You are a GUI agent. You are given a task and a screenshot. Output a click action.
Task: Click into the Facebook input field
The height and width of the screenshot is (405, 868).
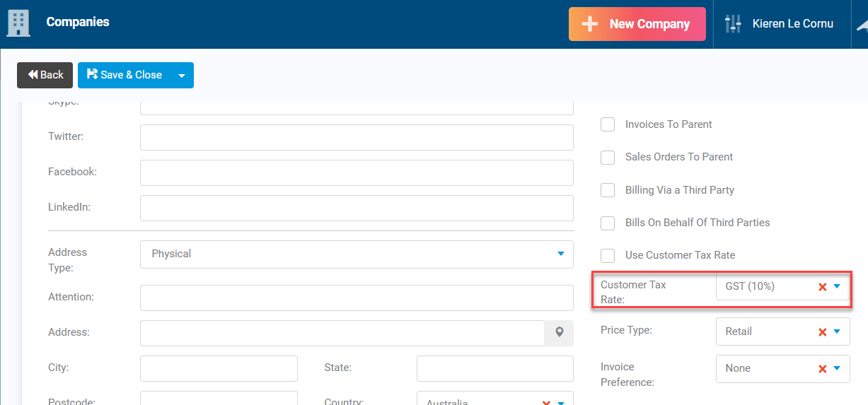coord(357,172)
